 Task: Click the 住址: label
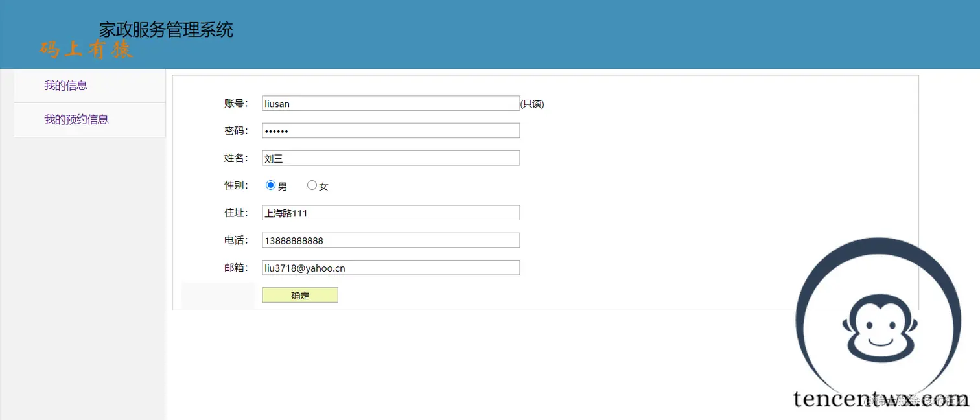click(236, 213)
